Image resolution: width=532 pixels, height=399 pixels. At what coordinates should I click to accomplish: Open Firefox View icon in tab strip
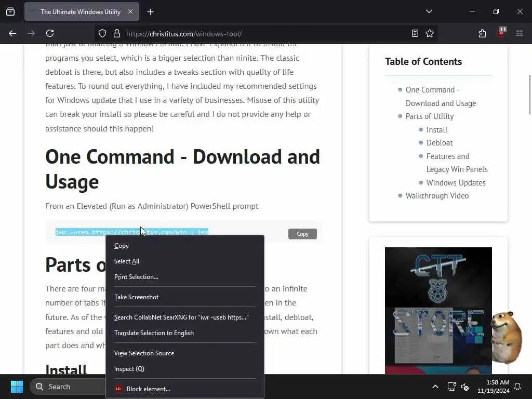tap(10, 11)
